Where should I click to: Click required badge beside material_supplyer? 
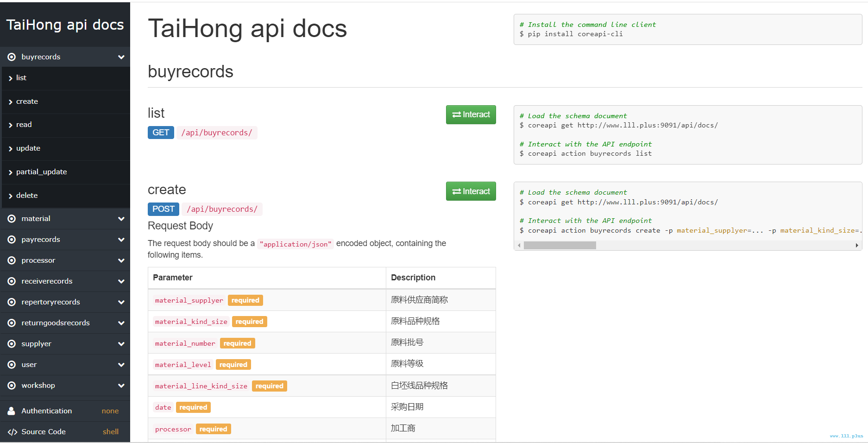pos(245,300)
